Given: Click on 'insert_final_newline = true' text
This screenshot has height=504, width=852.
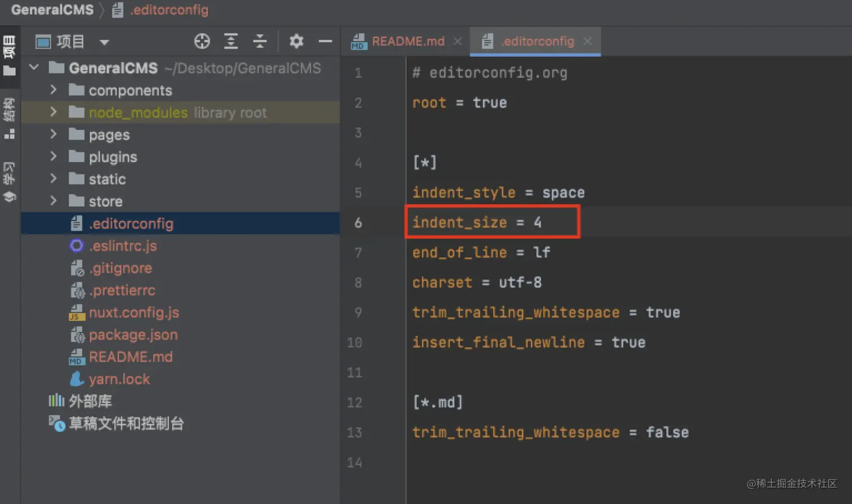Looking at the screenshot, I should point(529,342).
